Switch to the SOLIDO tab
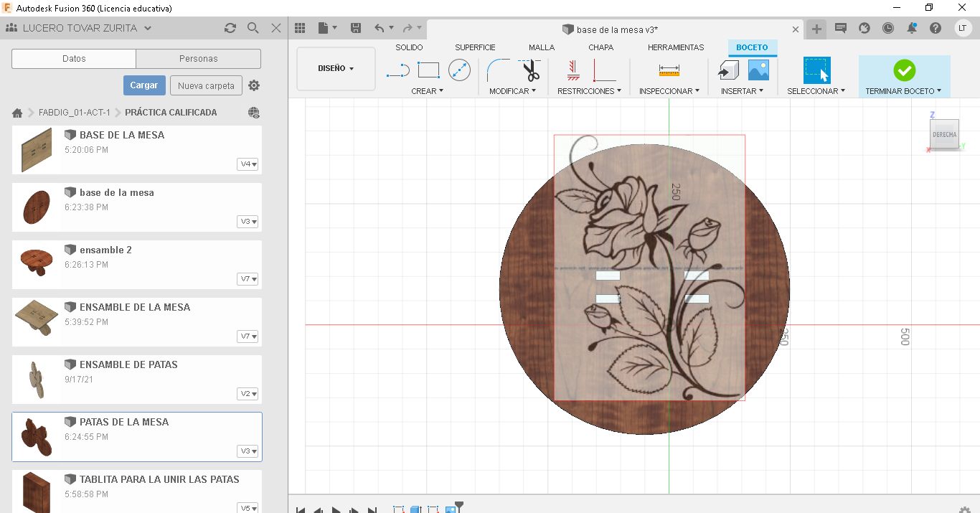980x513 pixels. point(409,47)
